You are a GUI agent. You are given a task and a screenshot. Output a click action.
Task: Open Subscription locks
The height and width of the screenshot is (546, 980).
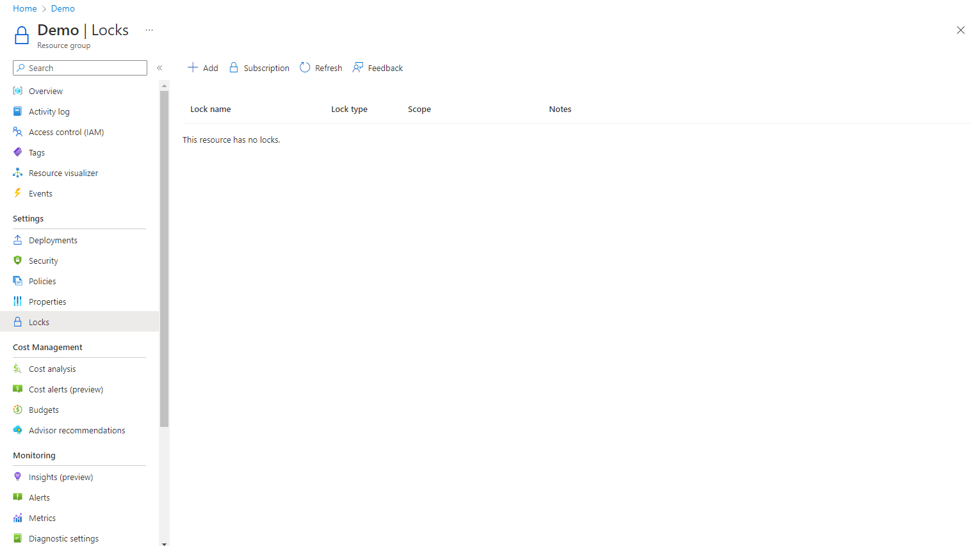tap(259, 68)
